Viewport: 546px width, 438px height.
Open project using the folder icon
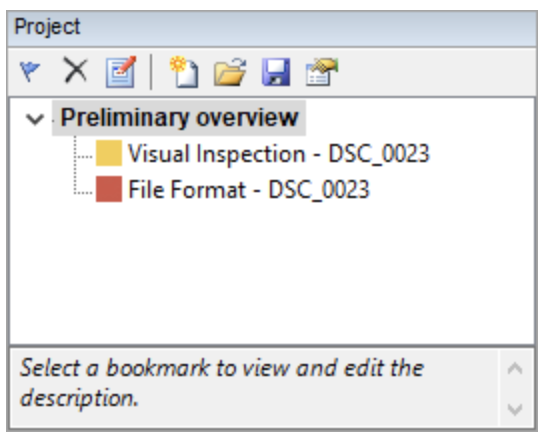click(230, 72)
